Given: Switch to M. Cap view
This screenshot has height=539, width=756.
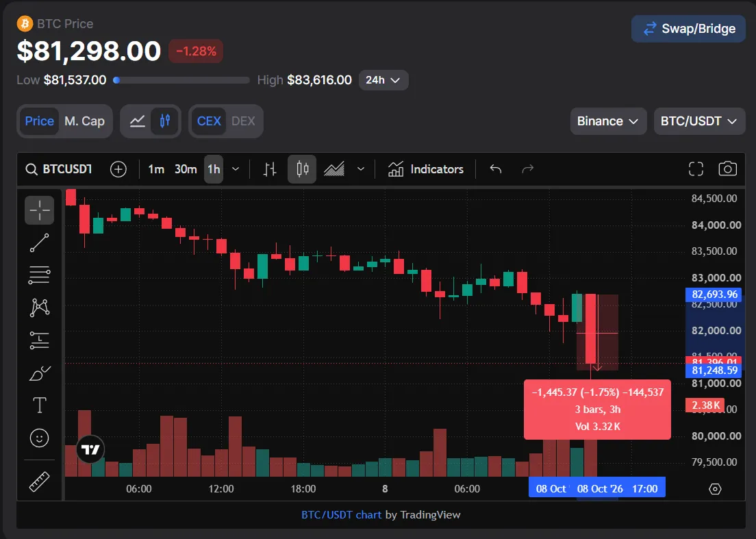Looking at the screenshot, I should 84,121.
